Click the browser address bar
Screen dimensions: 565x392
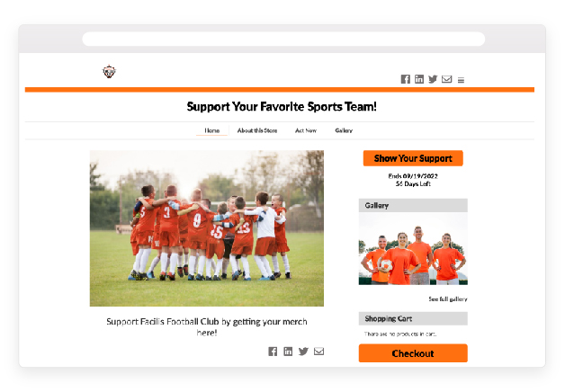(x=283, y=39)
